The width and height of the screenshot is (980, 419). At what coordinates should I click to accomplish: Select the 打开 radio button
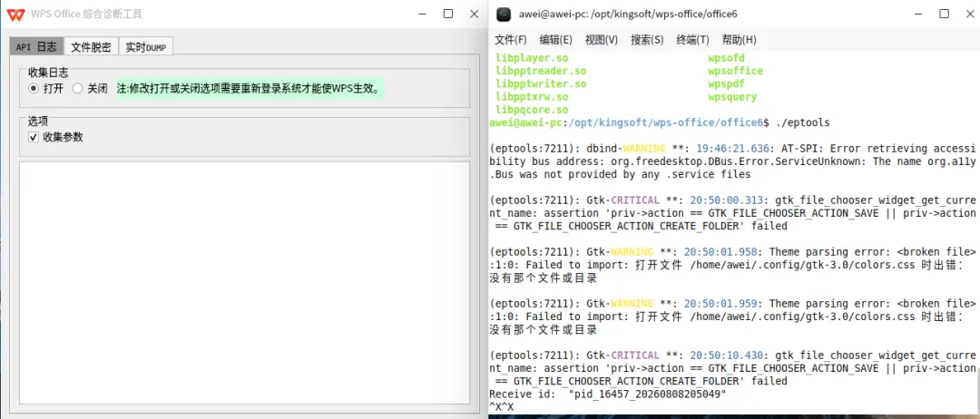[34, 89]
